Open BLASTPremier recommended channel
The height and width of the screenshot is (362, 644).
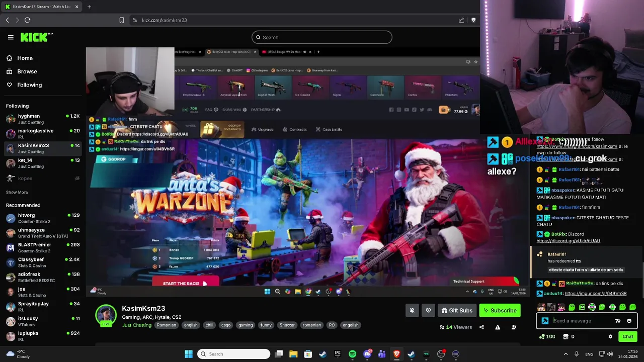43,247
